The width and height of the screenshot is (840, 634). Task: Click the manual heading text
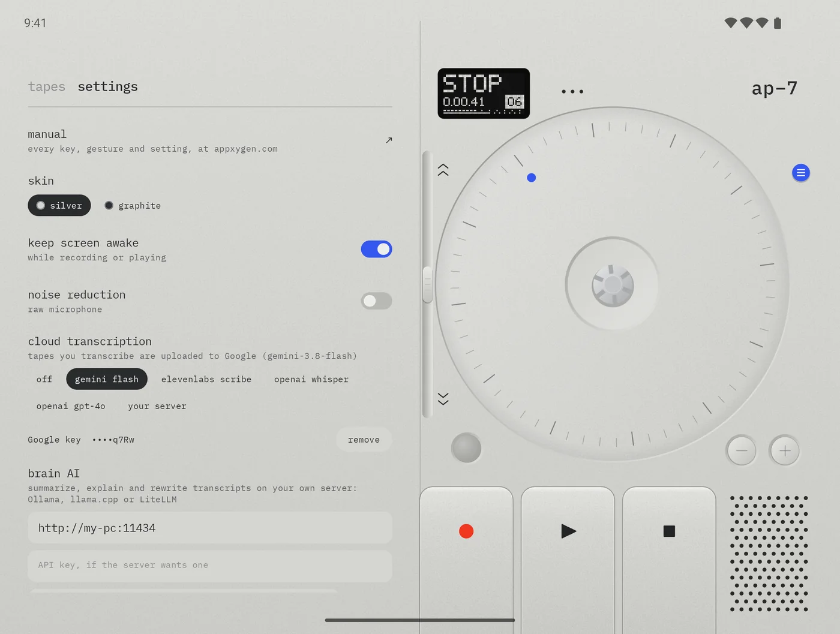pyautogui.click(x=47, y=134)
